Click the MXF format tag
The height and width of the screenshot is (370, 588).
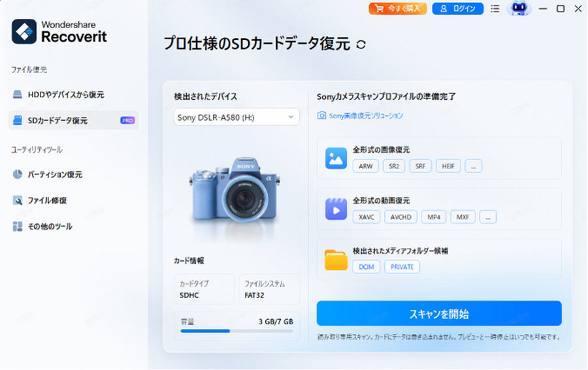tap(463, 217)
